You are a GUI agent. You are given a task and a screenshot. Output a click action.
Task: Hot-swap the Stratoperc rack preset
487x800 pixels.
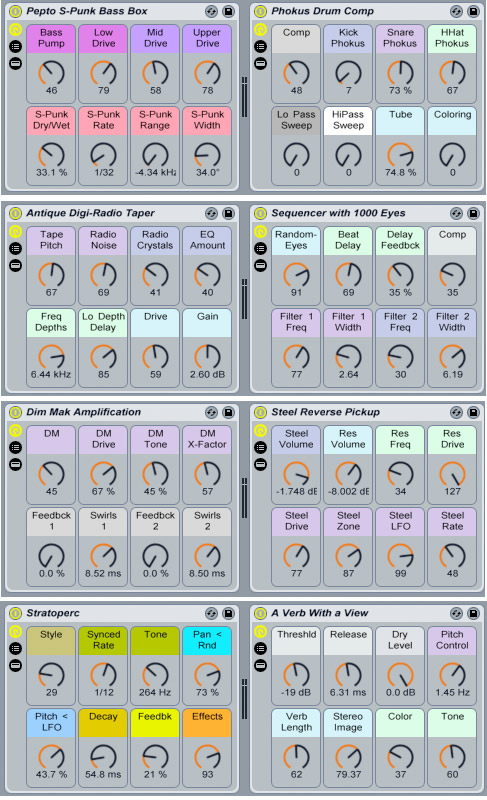click(x=212, y=613)
